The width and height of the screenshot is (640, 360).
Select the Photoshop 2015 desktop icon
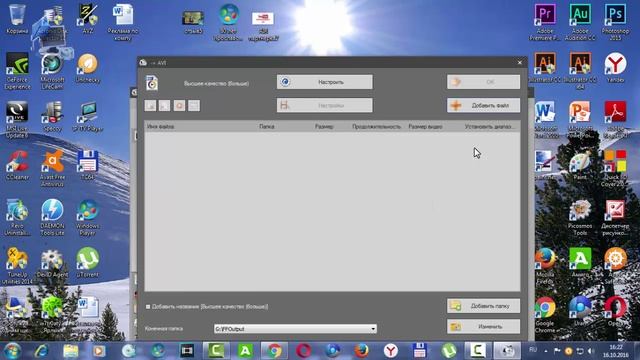pyautogui.click(x=615, y=22)
